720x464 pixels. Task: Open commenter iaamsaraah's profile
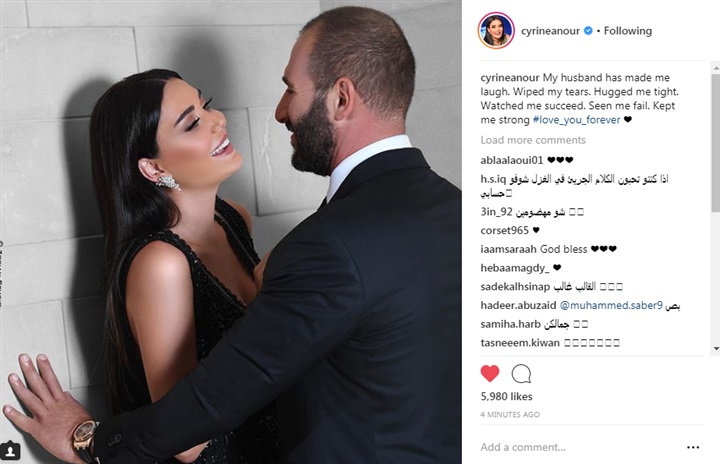click(x=508, y=249)
